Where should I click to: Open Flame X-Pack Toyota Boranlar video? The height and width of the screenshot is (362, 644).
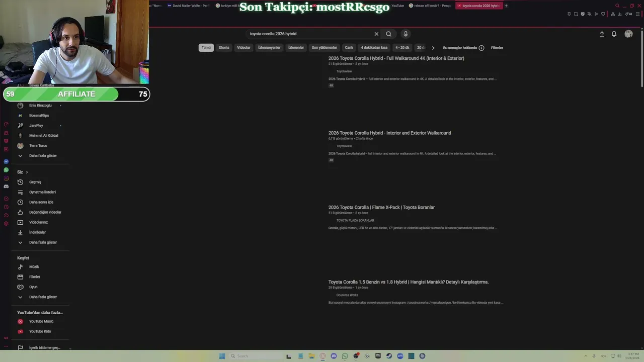(x=381, y=207)
